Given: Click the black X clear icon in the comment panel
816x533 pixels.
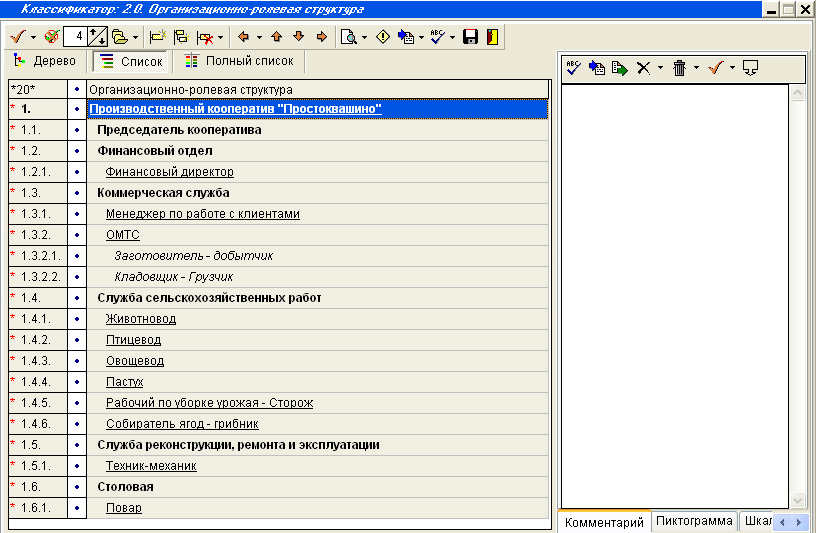Looking at the screenshot, I should (x=644, y=68).
